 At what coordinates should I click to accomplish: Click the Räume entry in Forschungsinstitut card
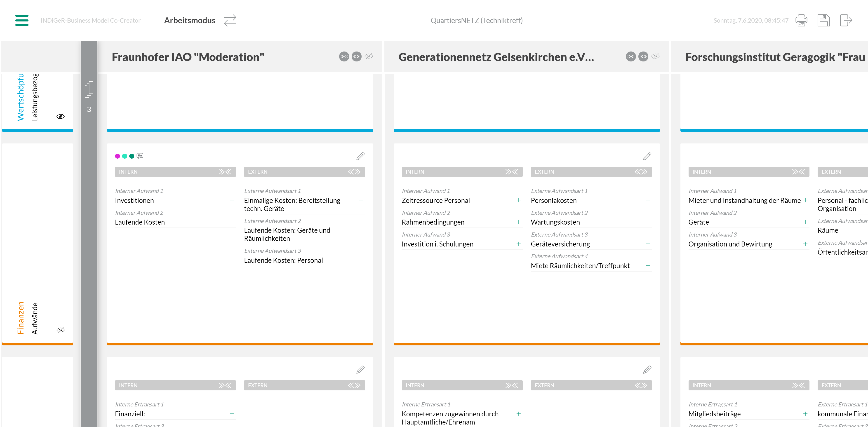tap(828, 230)
